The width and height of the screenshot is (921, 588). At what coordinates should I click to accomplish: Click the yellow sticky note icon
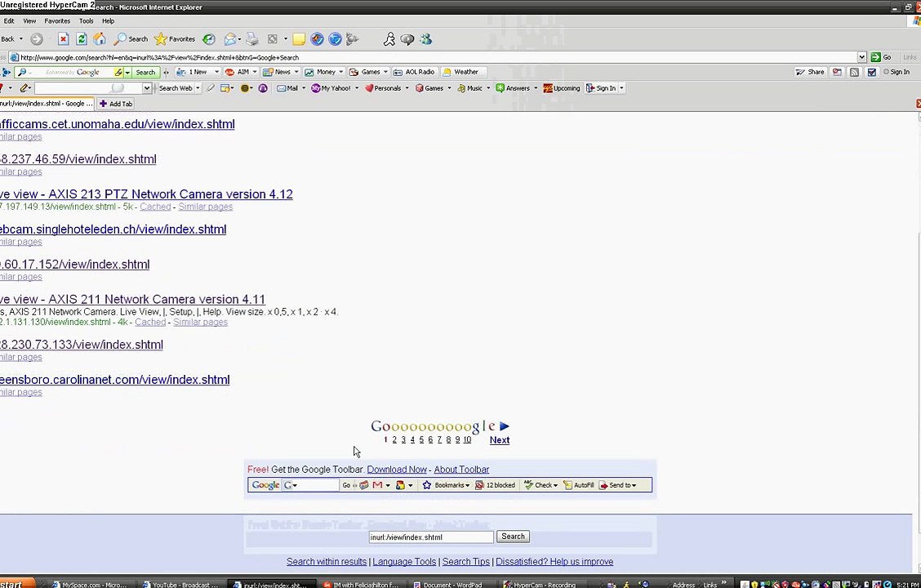click(x=299, y=39)
